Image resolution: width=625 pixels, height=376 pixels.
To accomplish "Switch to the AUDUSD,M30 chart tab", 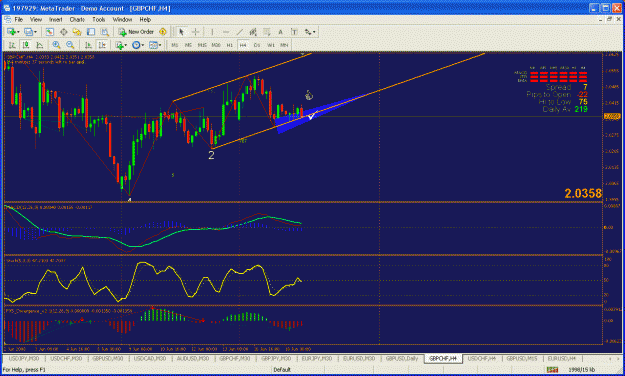I will (x=193, y=359).
